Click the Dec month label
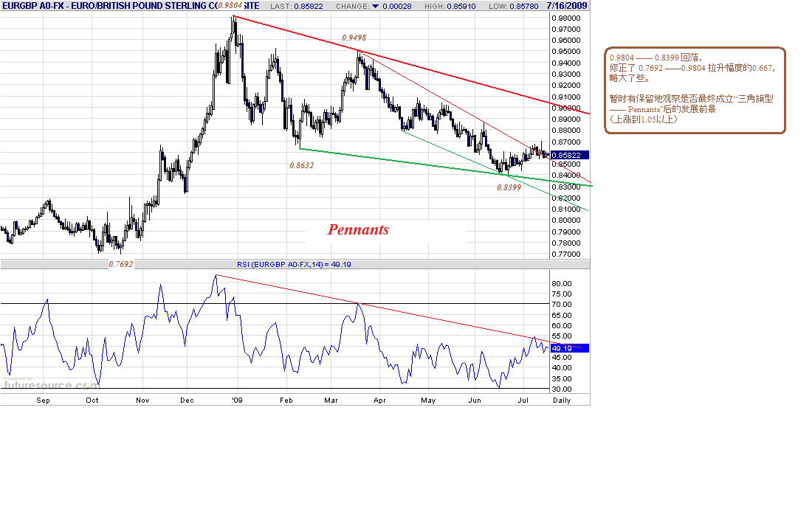812x520 pixels. (187, 401)
